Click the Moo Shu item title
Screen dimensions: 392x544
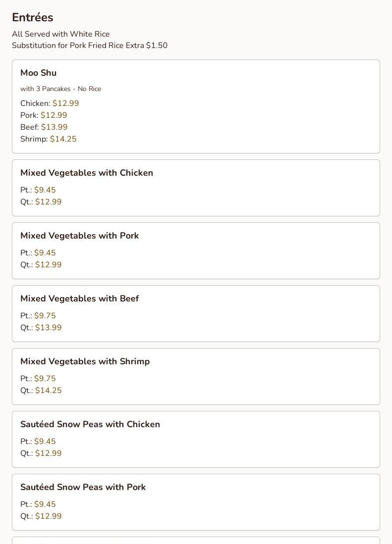point(39,73)
